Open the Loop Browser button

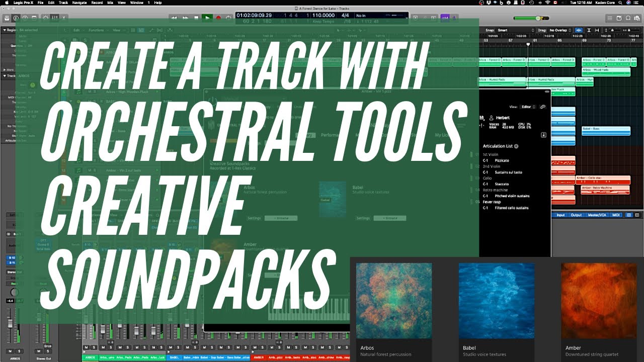tap(628, 18)
